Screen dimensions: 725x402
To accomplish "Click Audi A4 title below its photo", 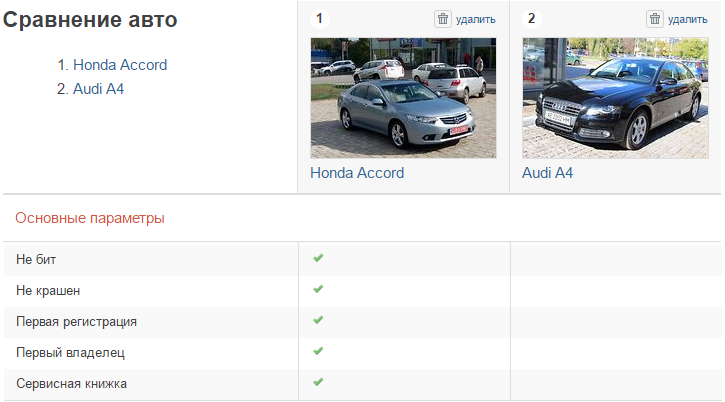I will click(x=548, y=172).
